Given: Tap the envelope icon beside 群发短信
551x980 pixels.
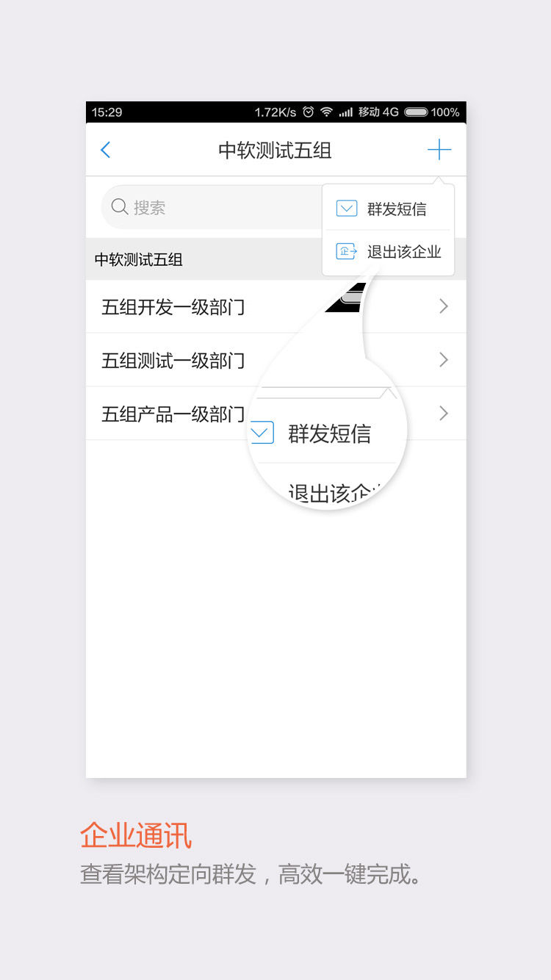Looking at the screenshot, I should 347,209.
